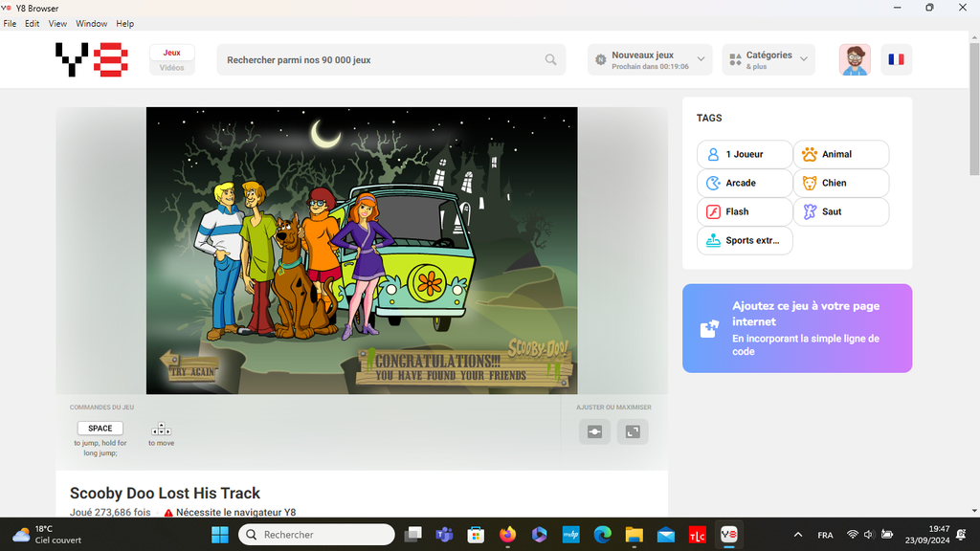Click the Y8 logo in header
This screenshot has height=551, width=980.
pyautogui.click(x=91, y=59)
